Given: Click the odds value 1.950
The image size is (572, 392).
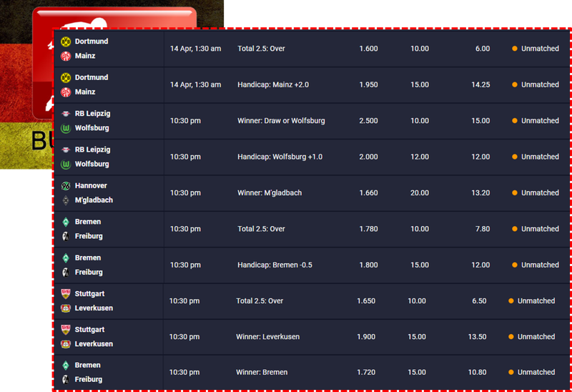Looking at the screenshot, I should (368, 84).
